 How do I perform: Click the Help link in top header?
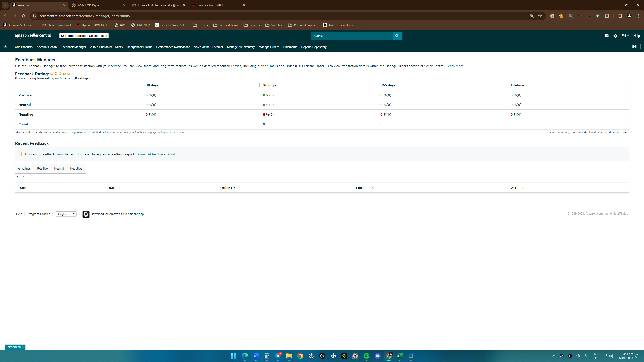click(x=636, y=36)
